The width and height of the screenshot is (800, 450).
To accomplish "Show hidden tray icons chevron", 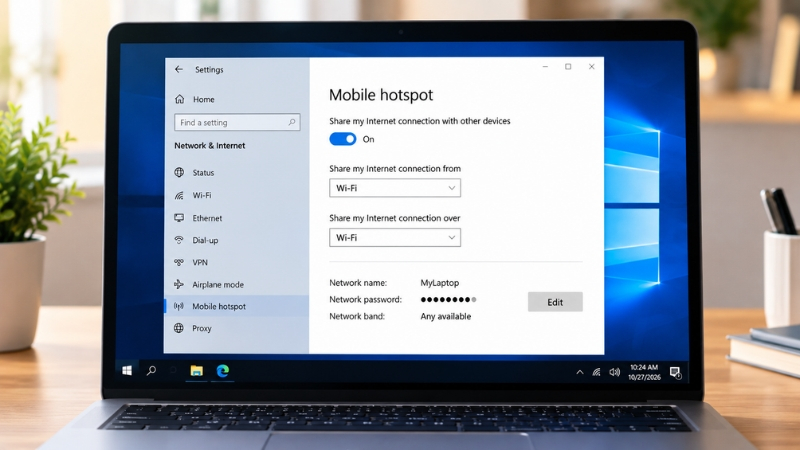I will pyautogui.click(x=580, y=372).
